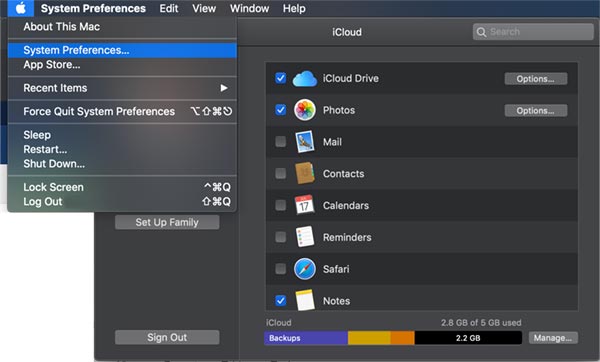Enable the Calendars checkbox
Viewport: 600px width, 362px height.
click(x=280, y=205)
